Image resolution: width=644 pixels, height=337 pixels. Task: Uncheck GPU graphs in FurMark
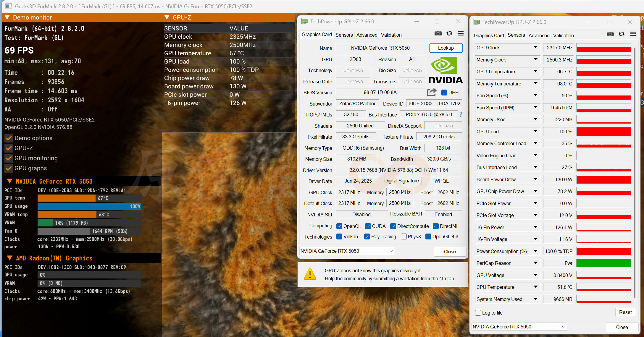click(9, 168)
